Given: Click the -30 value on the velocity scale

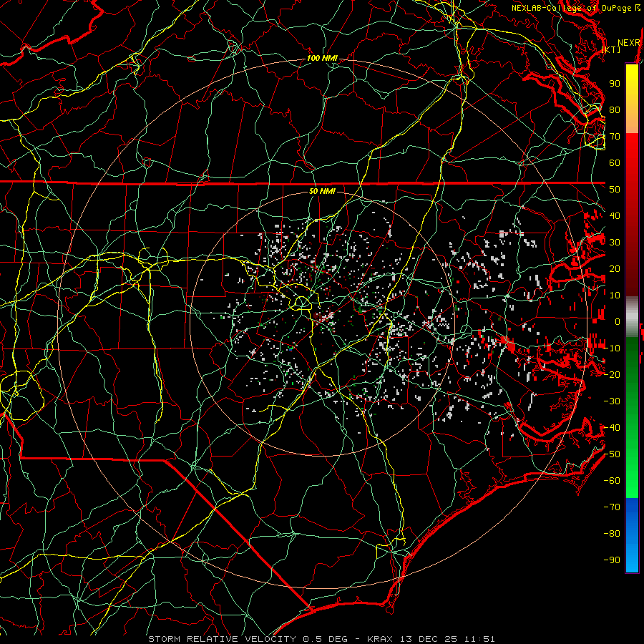Looking at the screenshot, I should (612, 401).
